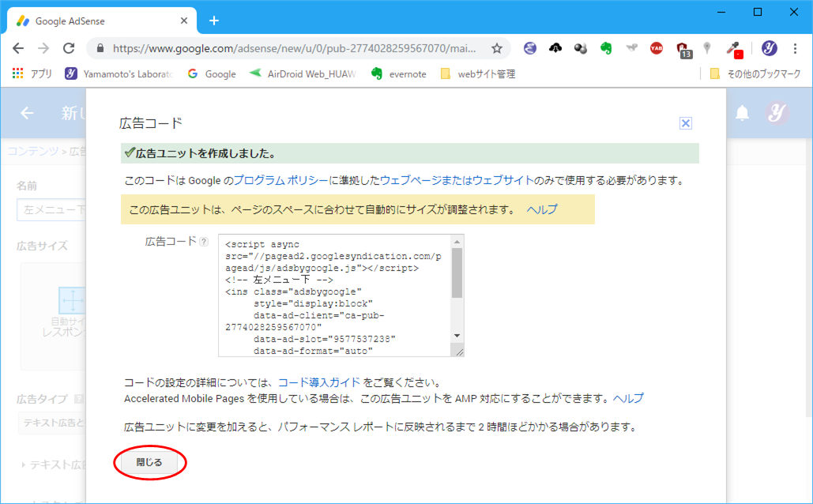Click the question mark beside 広告コード label
The height and width of the screenshot is (504, 813).
point(204,242)
